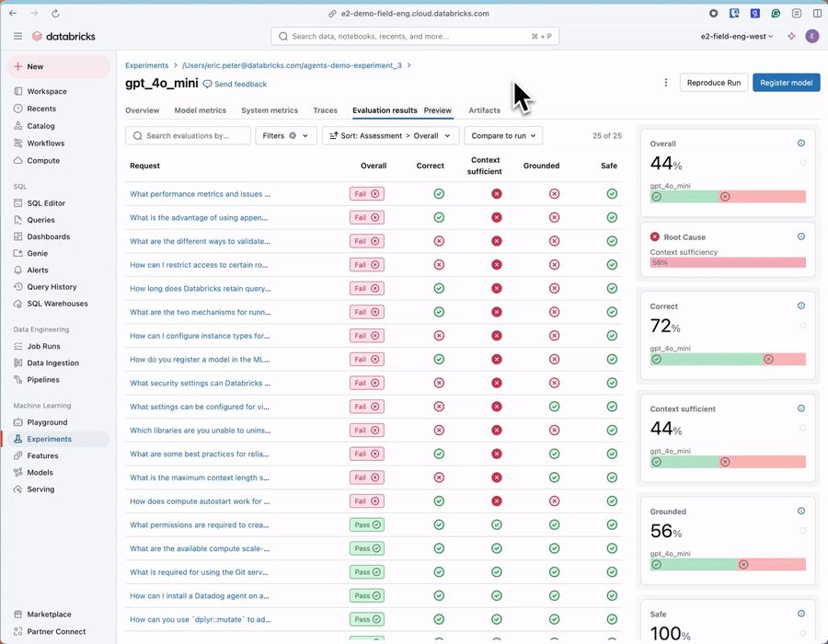Open the Workspace sidebar item

[x=47, y=91]
